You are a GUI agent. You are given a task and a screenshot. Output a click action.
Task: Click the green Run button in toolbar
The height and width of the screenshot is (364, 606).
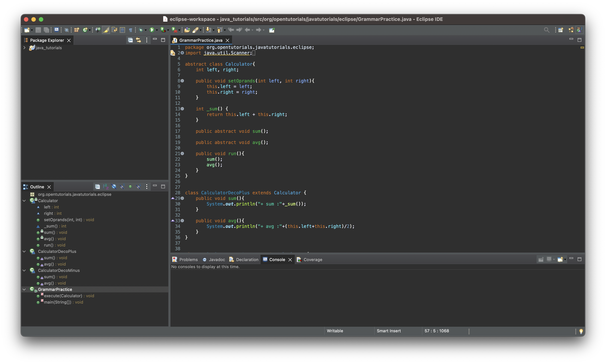[x=152, y=30]
